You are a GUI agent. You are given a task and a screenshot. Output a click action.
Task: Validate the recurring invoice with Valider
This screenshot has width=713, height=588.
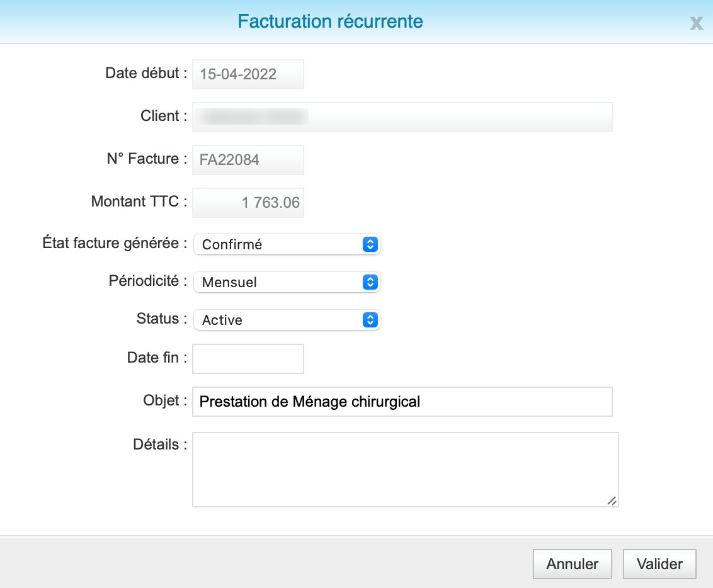pyautogui.click(x=659, y=563)
